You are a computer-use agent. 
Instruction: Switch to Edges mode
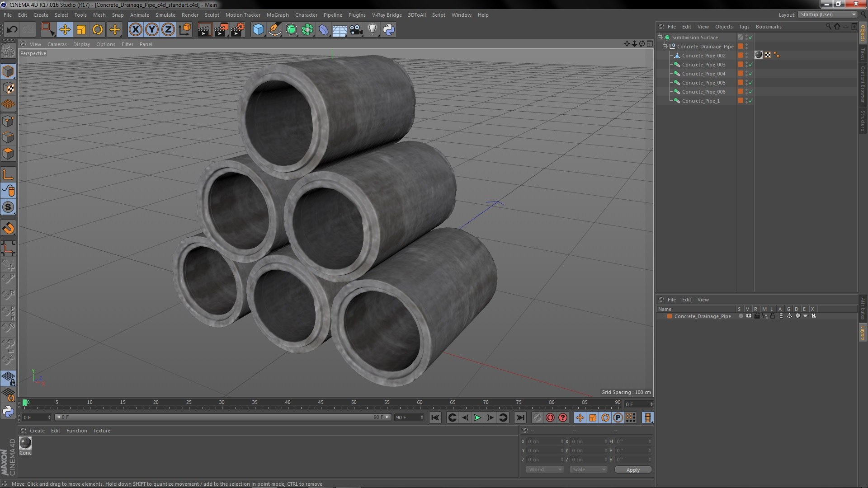pos(8,137)
